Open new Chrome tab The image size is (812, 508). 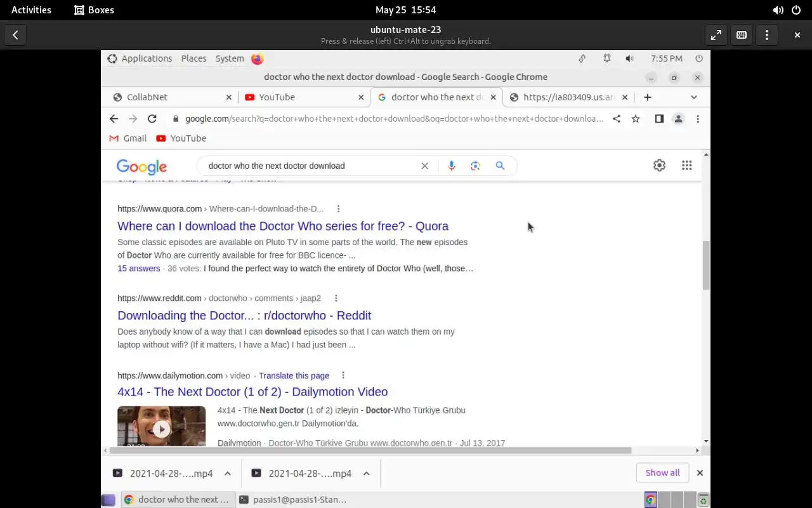(647, 97)
